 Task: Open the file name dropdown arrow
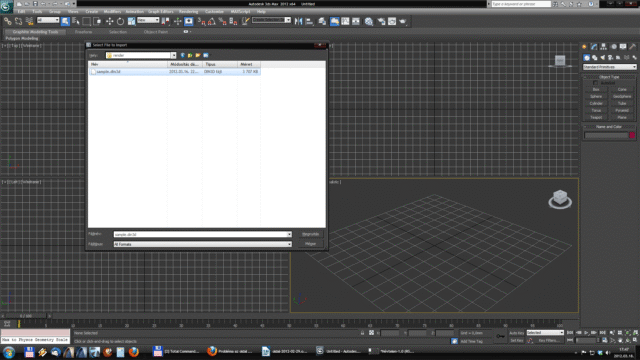click(289, 234)
